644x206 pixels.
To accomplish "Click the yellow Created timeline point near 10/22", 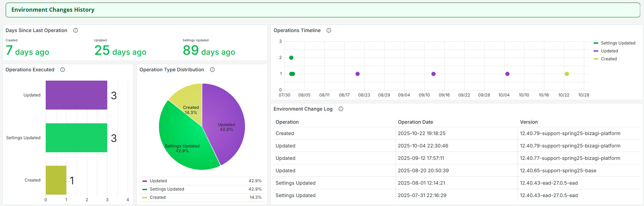I will click(567, 74).
